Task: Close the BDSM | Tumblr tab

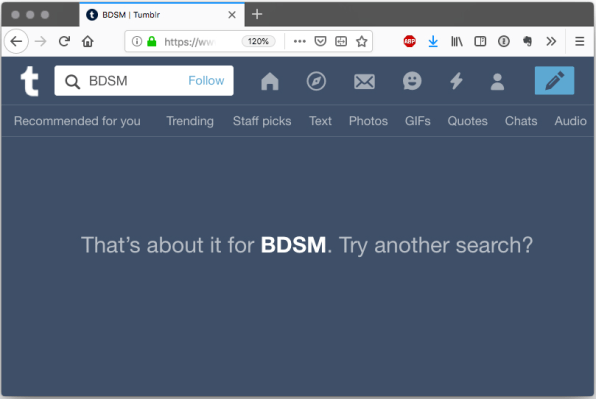Action: 232,15
